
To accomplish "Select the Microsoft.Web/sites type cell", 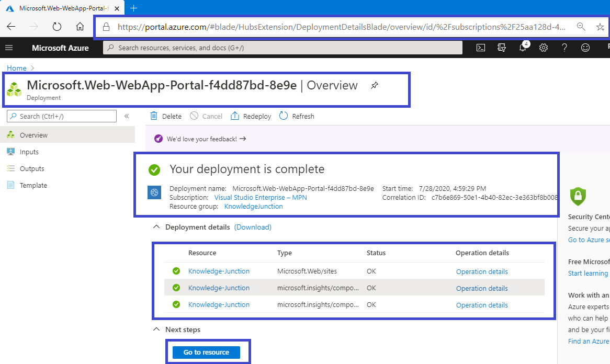I will [307, 271].
